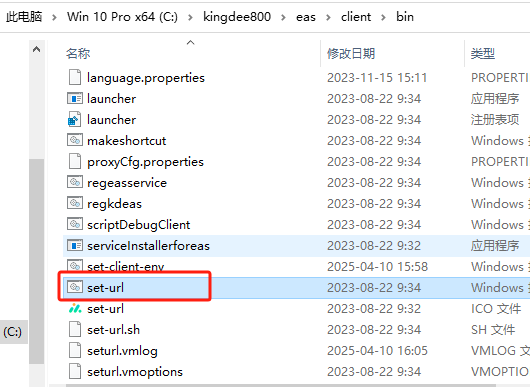
Task: Click the ICO 文件 type cell
Action: (496, 309)
